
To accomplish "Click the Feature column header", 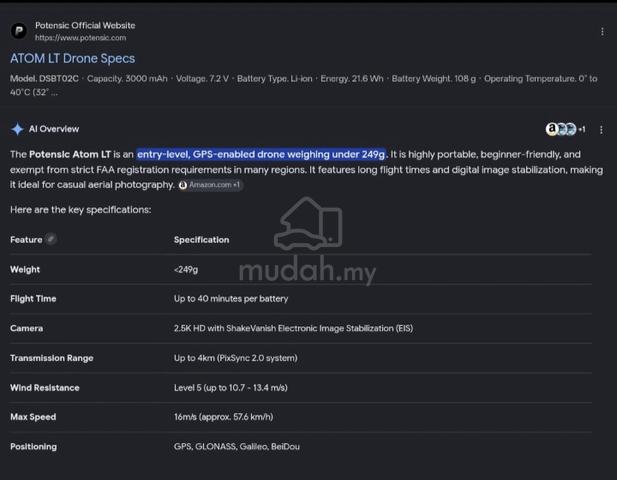I will point(26,240).
